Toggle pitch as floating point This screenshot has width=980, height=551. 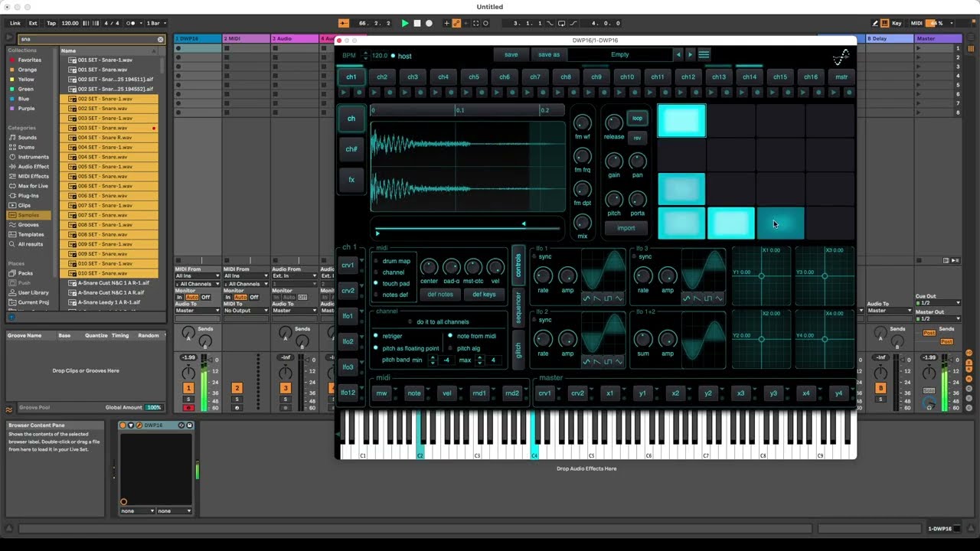[376, 348]
